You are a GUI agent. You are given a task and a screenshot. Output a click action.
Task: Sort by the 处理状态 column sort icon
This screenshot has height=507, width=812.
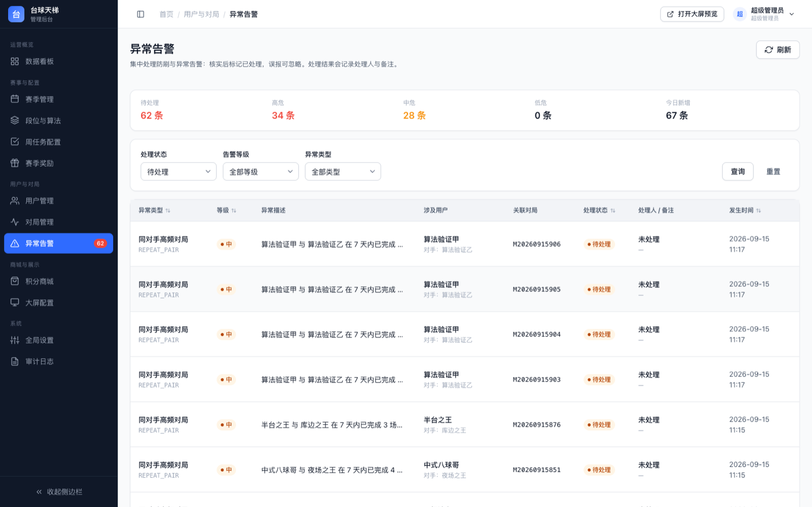(613, 210)
